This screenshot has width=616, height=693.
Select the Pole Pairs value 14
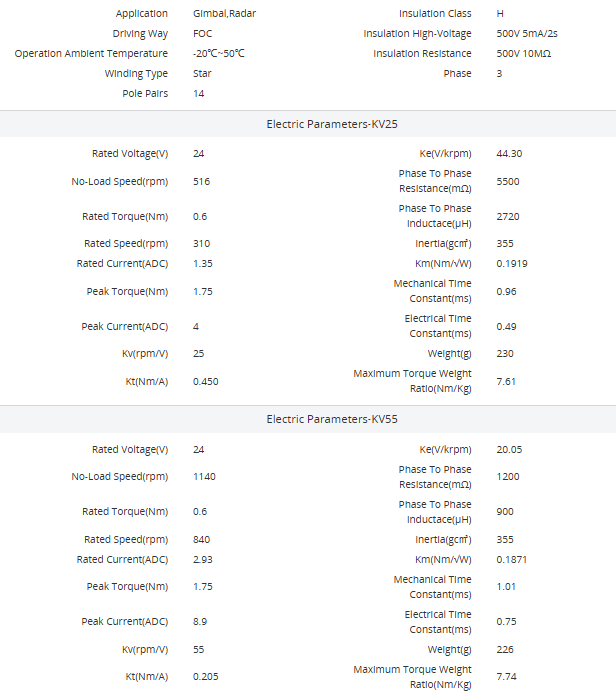[x=200, y=94]
